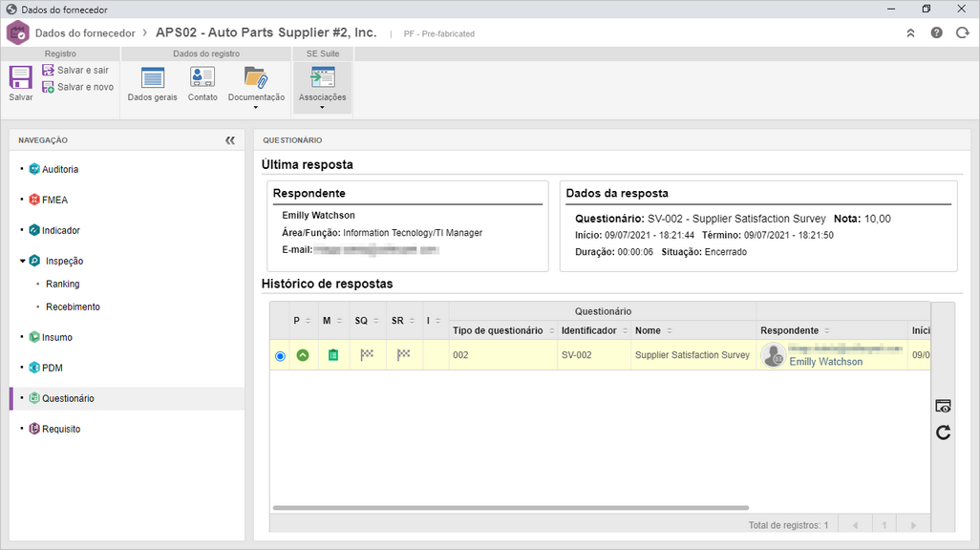Click the horizontal scrollbar of the grid
Viewport: 980px width, 550px height.
click(x=511, y=508)
